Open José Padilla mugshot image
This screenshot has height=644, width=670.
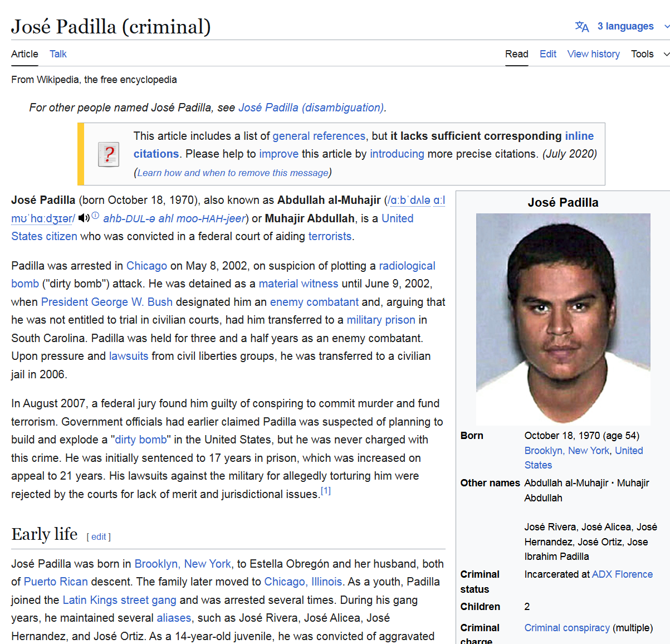click(x=563, y=319)
